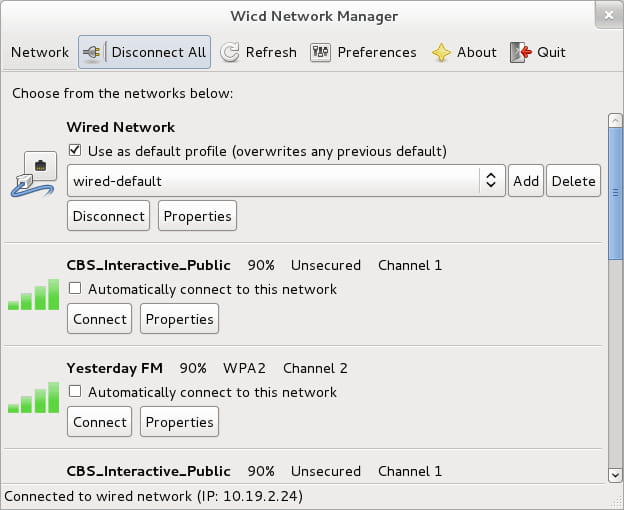
Task: Open the wired-default profile dropdown arrow
Action: click(x=490, y=181)
